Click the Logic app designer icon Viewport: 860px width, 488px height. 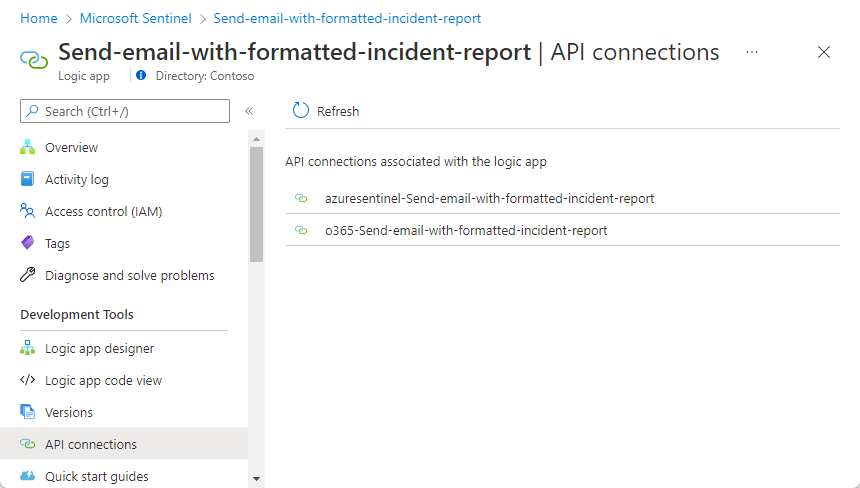tap(28, 349)
